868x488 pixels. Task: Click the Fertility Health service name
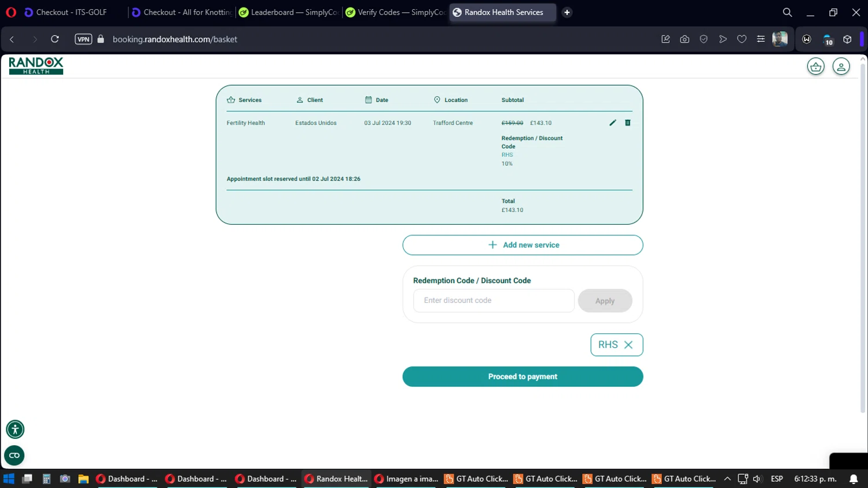click(x=245, y=123)
